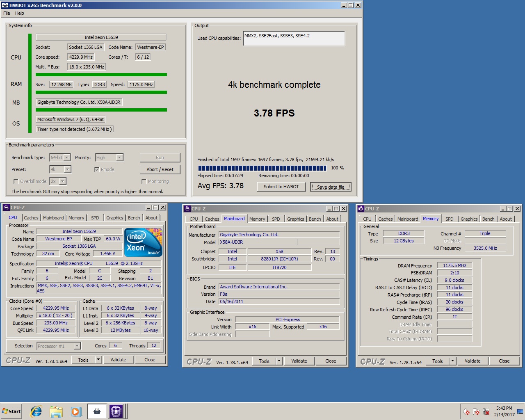
Task: Click Validate in the left CPU-Z window
Action: (x=118, y=360)
